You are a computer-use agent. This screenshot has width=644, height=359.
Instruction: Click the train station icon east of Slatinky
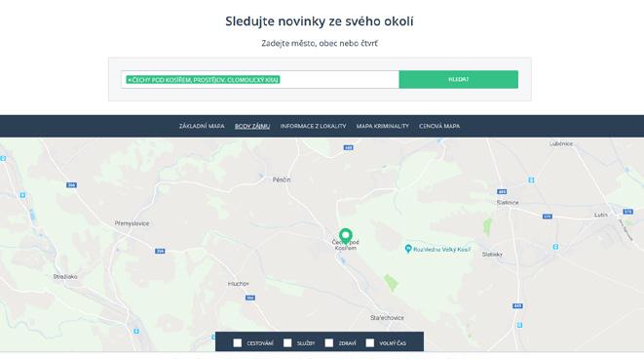(x=555, y=247)
